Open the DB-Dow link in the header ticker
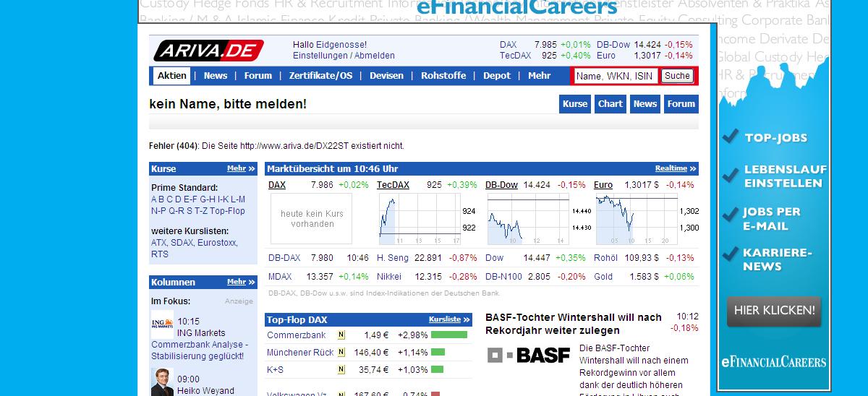 tap(613, 45)
